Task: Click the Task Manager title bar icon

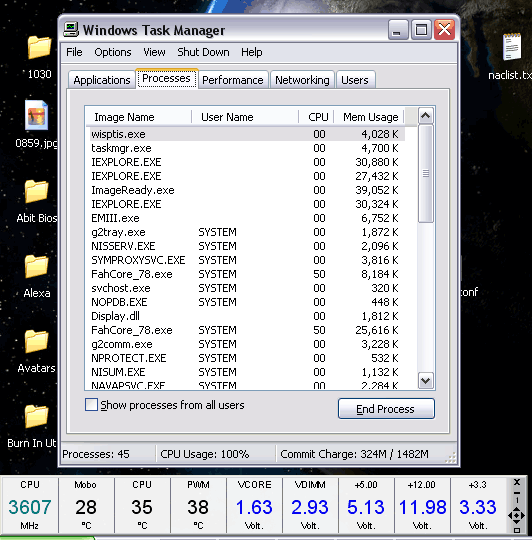Action: pyautogui.click(x=71, y=30)
